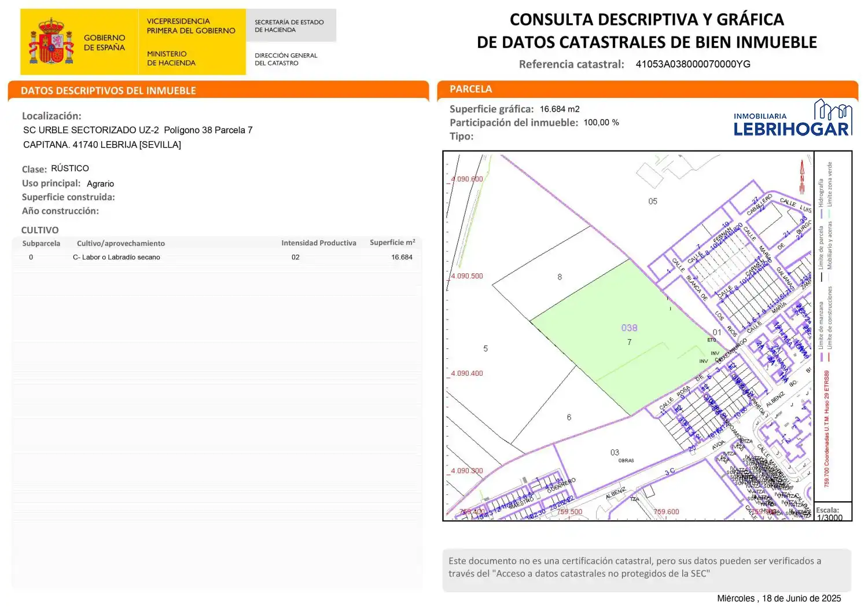This screenshot has height=613, width=868.
Task: Click the C- Labor o Labradío secano cell
Action: pos(116,257)
